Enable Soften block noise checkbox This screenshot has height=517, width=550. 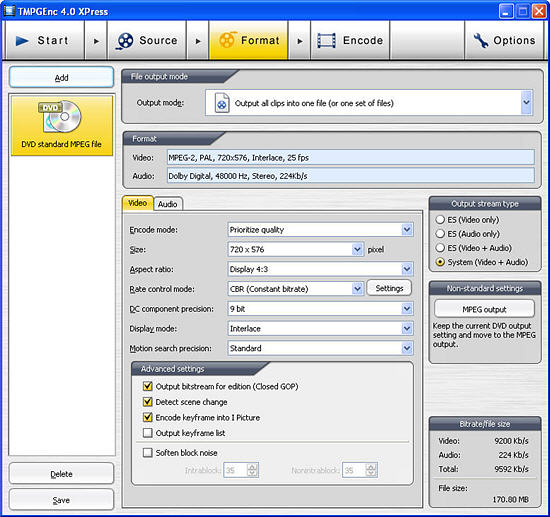point(148,452)
